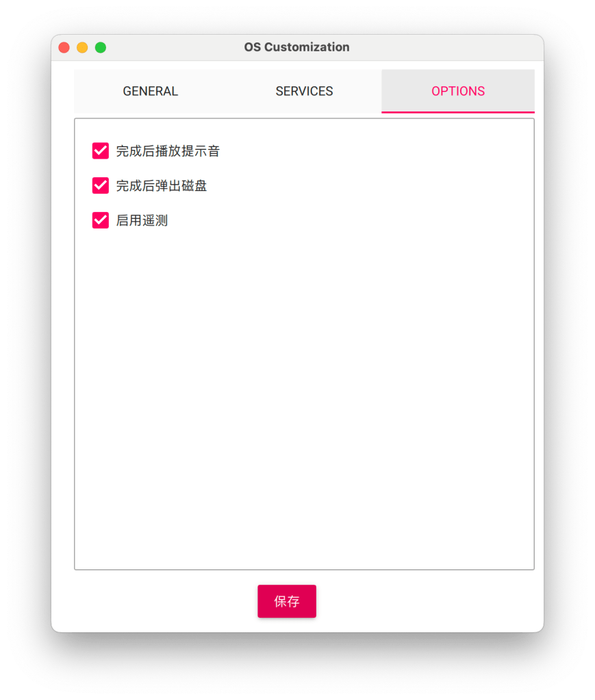Image resolution: width=595 pixels, height=700 pixels.
Task: Click the 保存 save button
Action: [x=287, y=601]
